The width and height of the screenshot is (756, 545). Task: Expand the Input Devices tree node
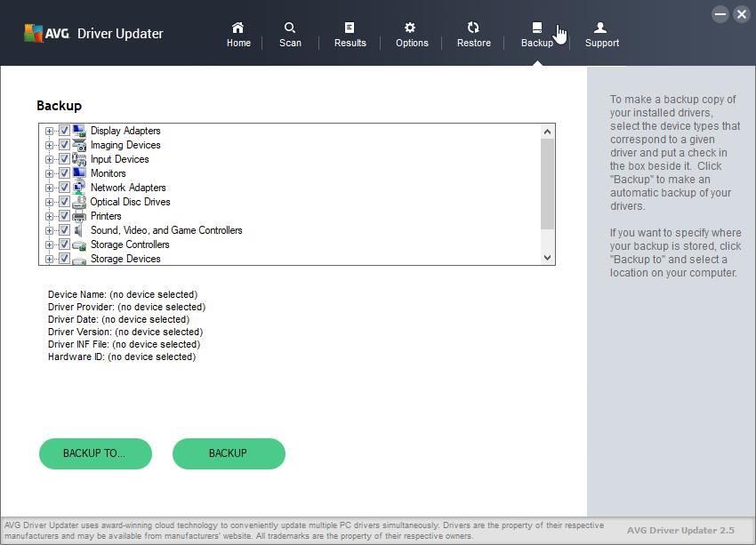[x=49, y=159]
